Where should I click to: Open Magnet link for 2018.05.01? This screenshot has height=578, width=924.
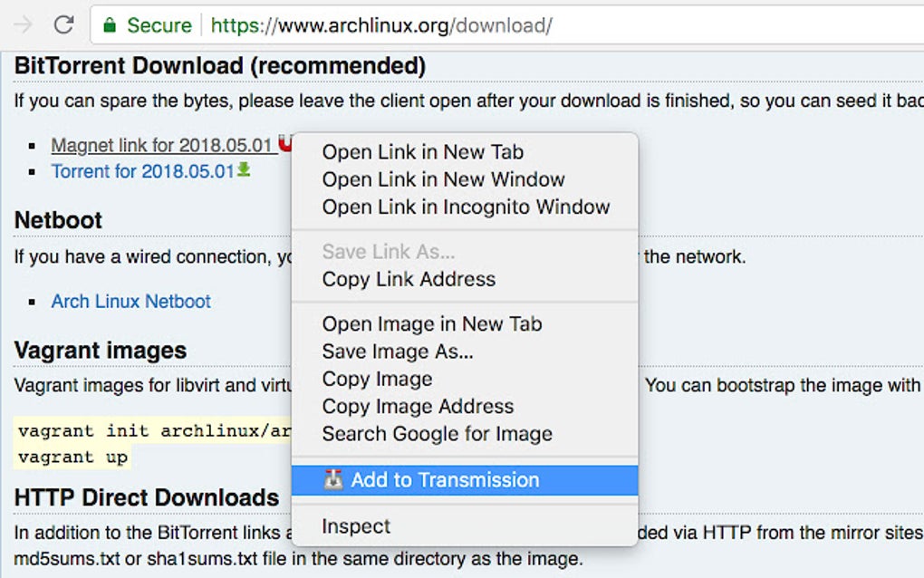pos(161,145)
